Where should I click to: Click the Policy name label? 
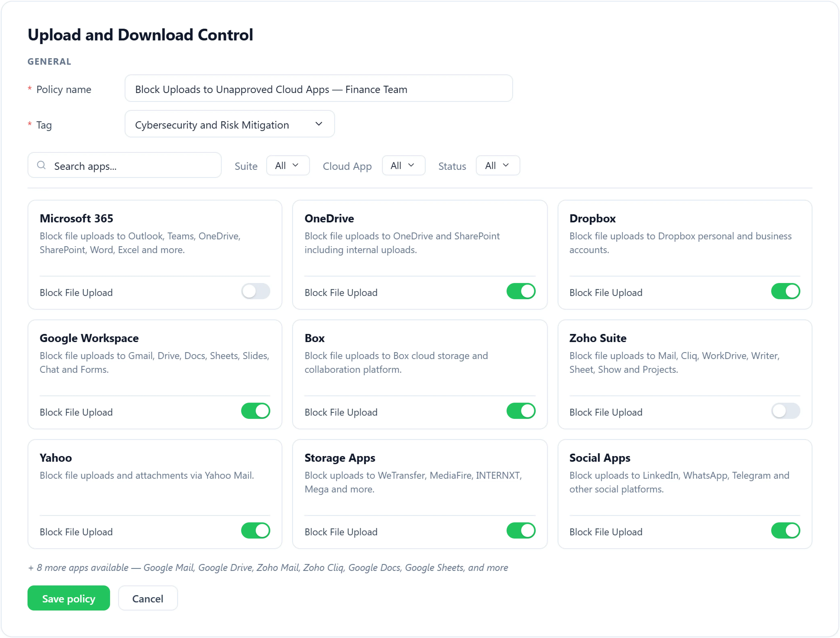[x=64, y=90]
